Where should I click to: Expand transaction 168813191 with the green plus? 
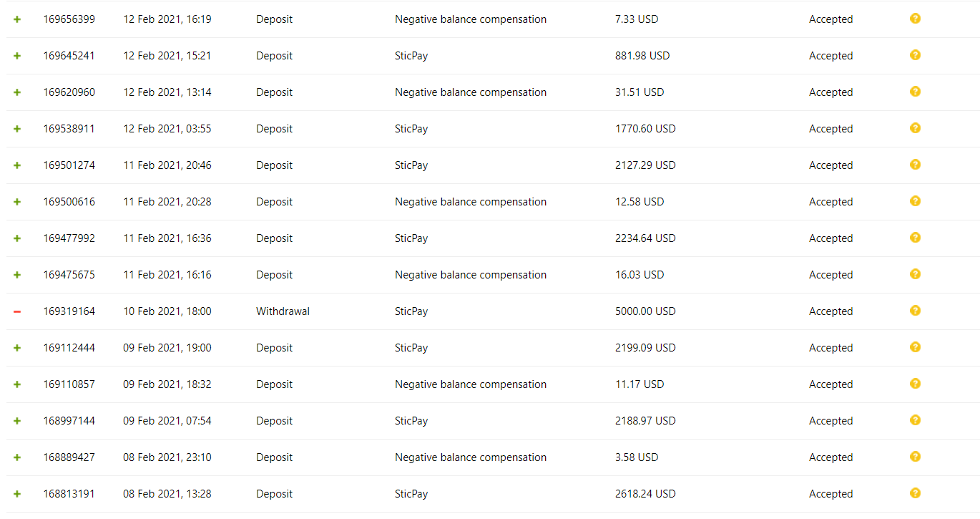tap(17, 494)
